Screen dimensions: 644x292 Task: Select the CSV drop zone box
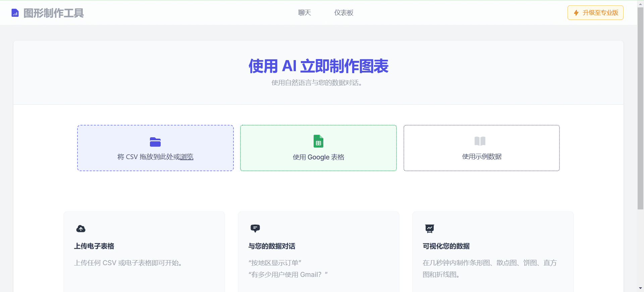click(x=155, y=148)
